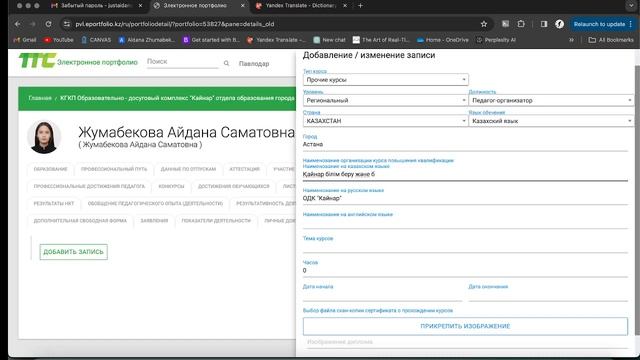Click the Дата окончания field
The image size is (640, 360).
pyautogui.click(x=548, y=295)
